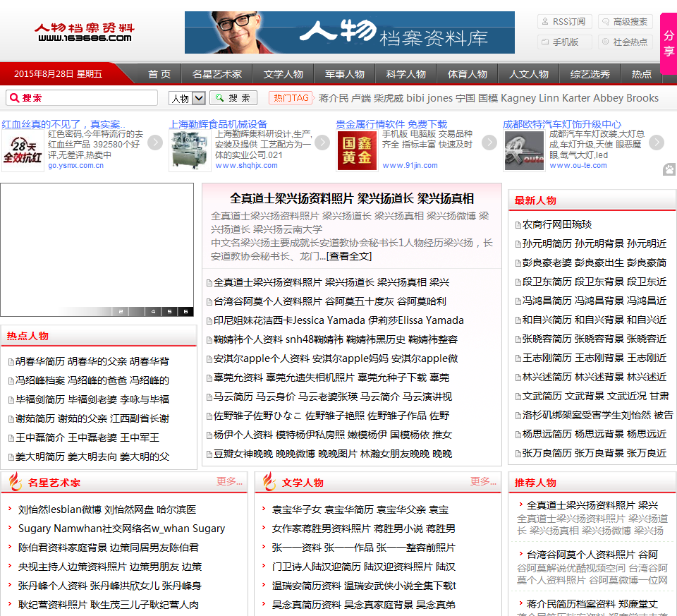Viewport: 677px width, 616px height.
Task: Open 温瑞安简历资料 article
Action: pos(364,586)
